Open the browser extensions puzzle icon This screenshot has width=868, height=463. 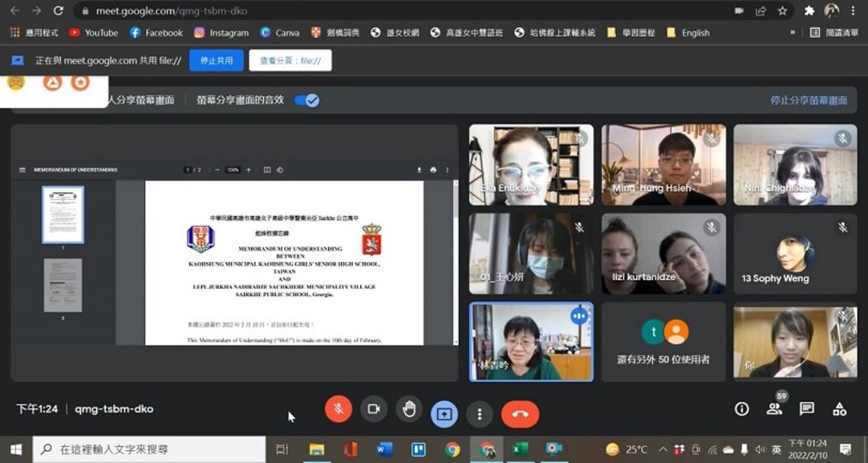click(809, 11)
